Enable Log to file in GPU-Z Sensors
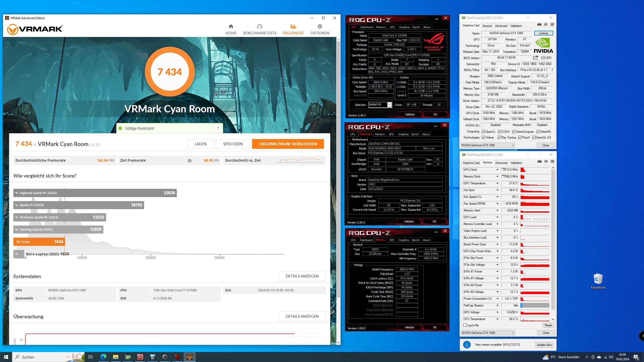Viewport: 644px width, 362px height. tap(465, 325)
